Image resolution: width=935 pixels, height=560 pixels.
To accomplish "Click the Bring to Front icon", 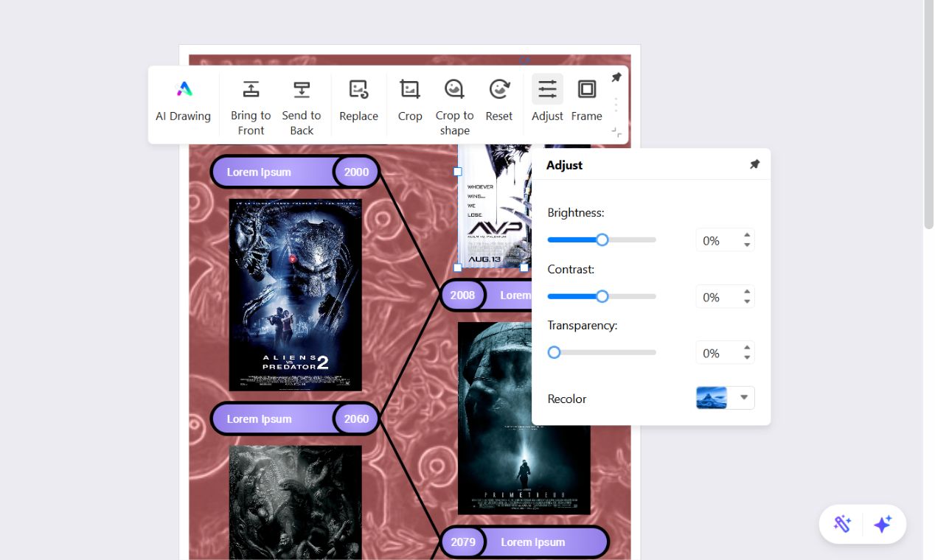I will [251, 89].
